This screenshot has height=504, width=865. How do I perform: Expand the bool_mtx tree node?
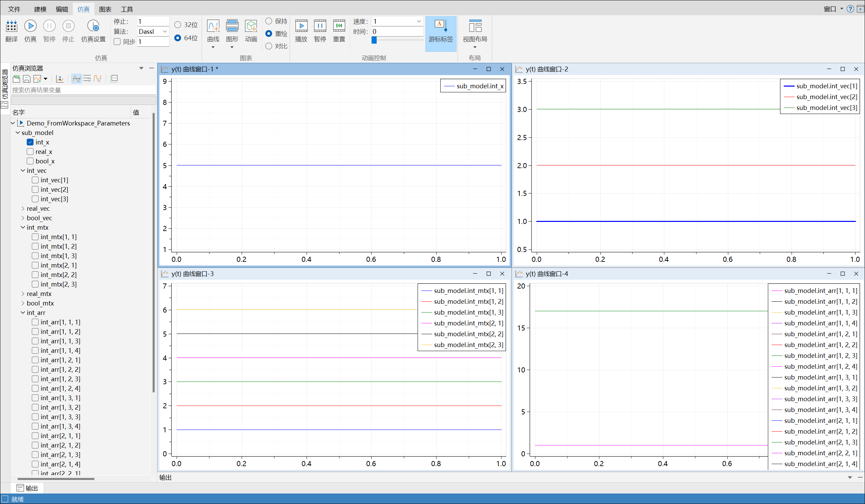[23, 303]
